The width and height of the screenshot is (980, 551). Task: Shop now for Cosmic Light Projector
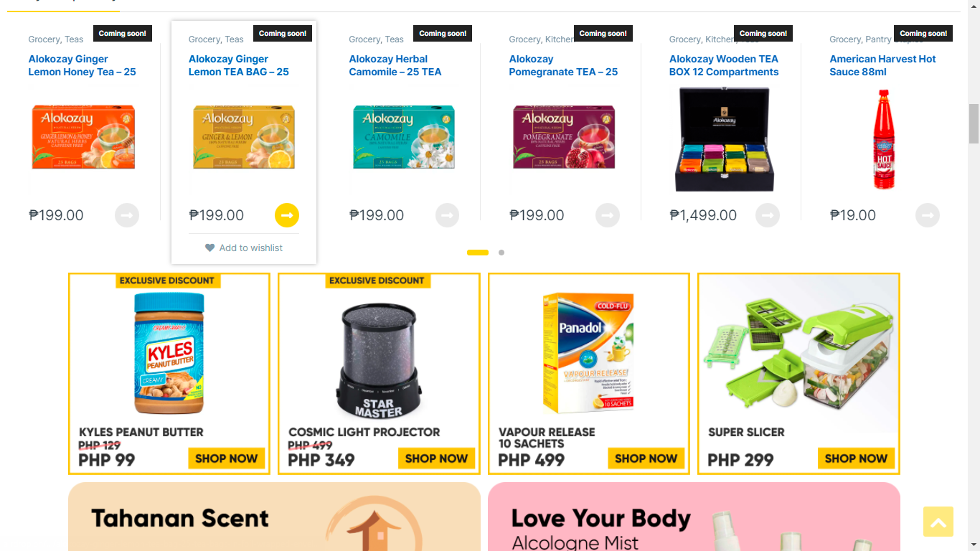[436, 458]
